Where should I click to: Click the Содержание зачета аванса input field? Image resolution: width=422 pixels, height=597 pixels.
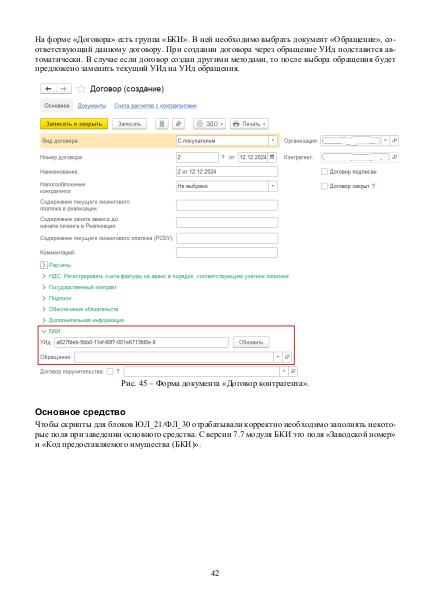(x=227, y=222)
